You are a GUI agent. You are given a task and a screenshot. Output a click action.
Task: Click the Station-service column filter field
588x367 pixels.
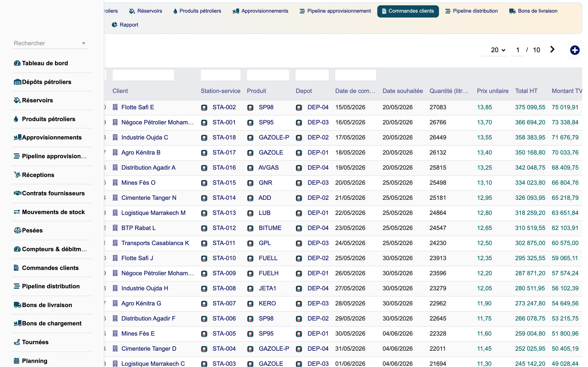pyautogui.click(x=221, y=75)
